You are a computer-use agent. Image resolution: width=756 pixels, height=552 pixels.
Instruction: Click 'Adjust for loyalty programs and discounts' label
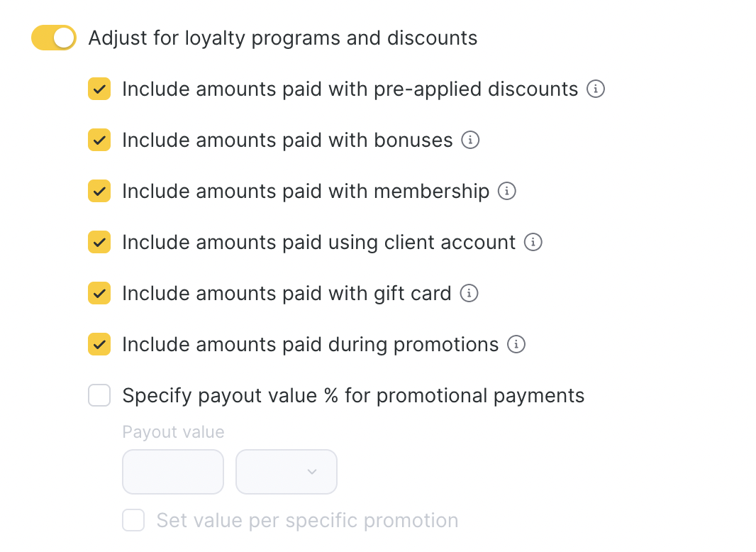click(x=282, y=38)
